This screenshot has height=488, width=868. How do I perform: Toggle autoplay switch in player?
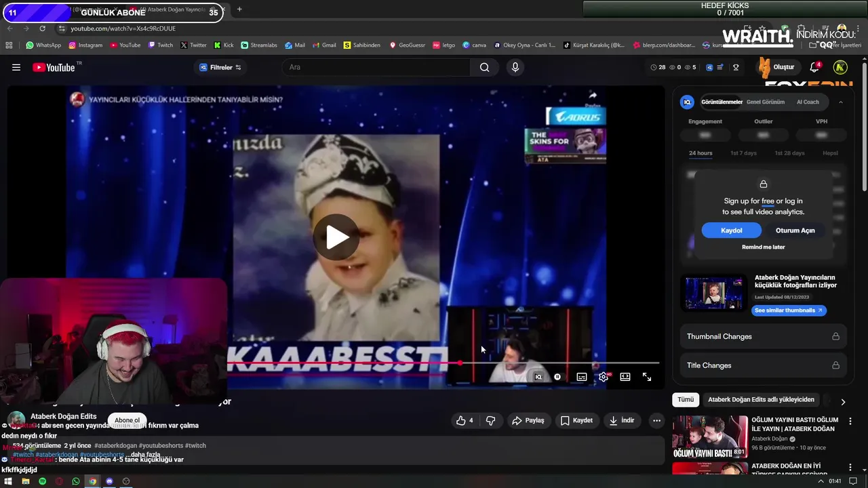coord(557,377)
